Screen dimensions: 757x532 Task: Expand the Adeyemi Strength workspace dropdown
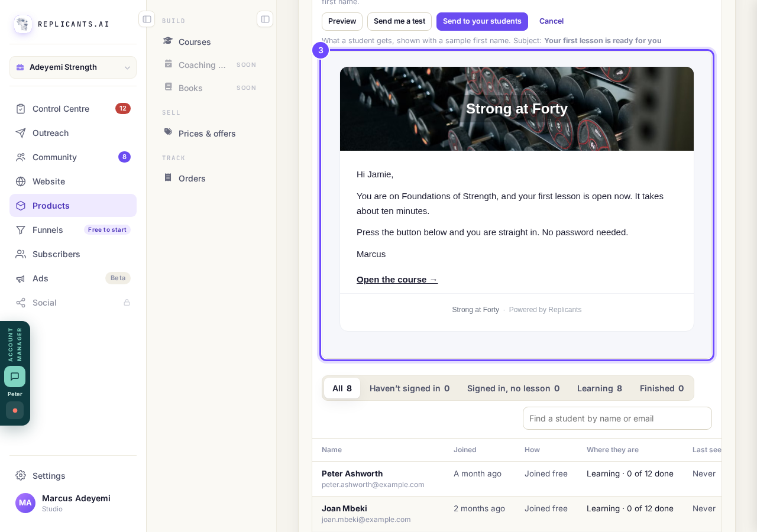(73, 67)
